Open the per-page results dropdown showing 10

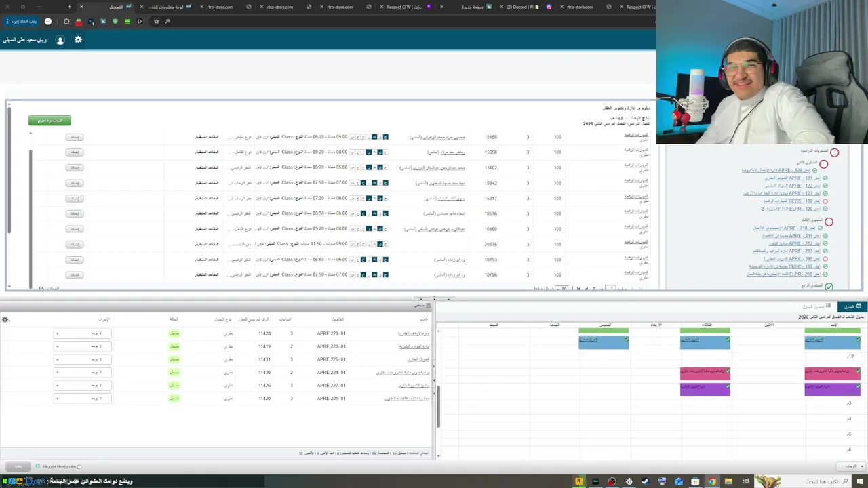561,289
